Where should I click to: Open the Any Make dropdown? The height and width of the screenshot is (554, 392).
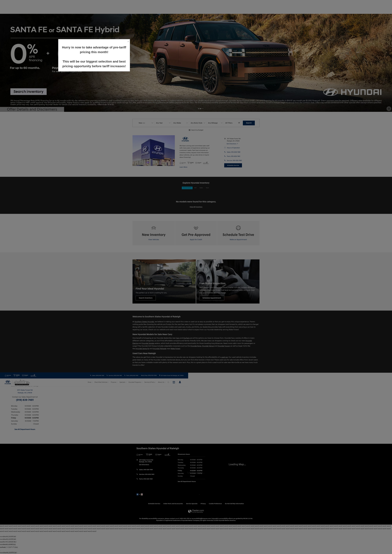pyautogui.click(x=180, y=123)
